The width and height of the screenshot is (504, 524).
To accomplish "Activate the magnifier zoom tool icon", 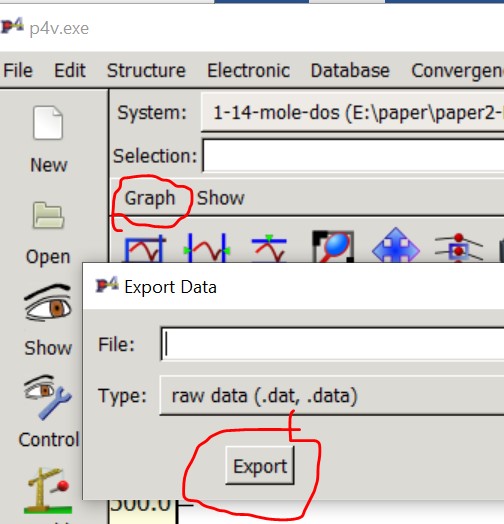I will pos(333,247).
